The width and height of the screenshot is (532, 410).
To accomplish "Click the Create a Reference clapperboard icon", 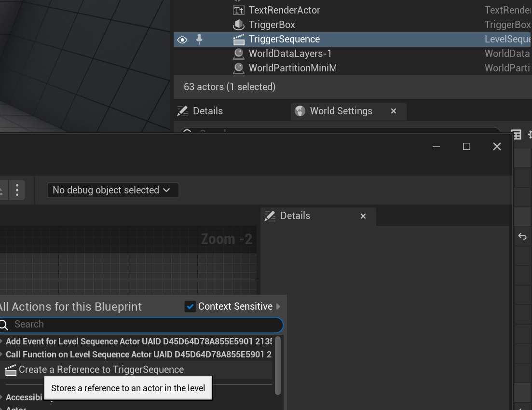I will [x=11, y=370].
